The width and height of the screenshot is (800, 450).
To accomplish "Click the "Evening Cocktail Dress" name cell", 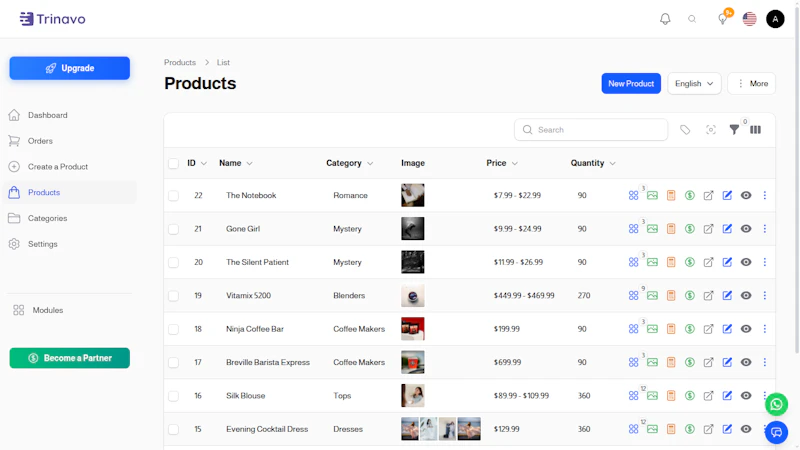I will (x=267, y=429).
